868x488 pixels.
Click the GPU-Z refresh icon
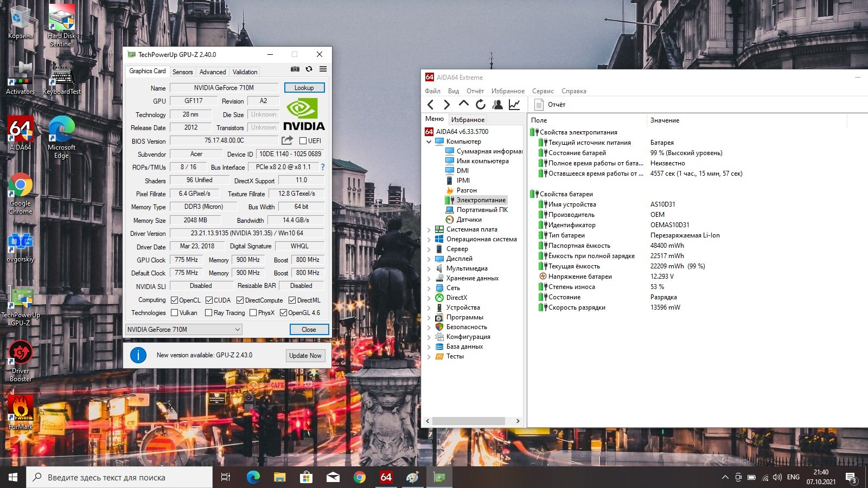(309, 69)
